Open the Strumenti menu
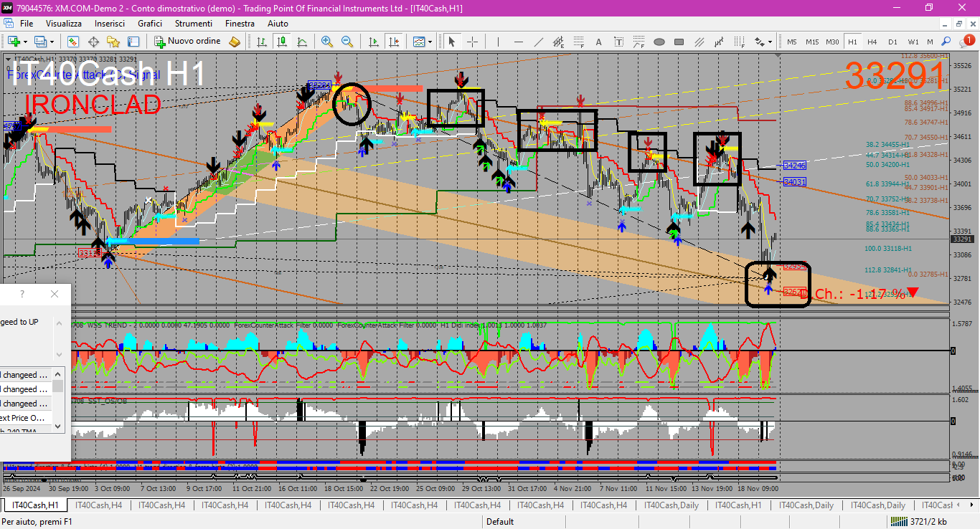This screenshot has width=980, height=529. 194,24
